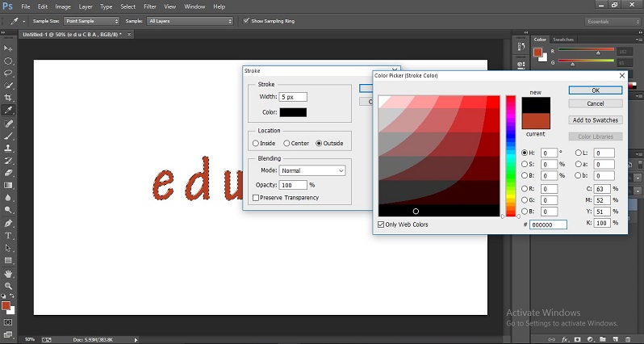This screenshot has width=644, height=344.
Task: Select the Blur tool
Action: (8, 198)
